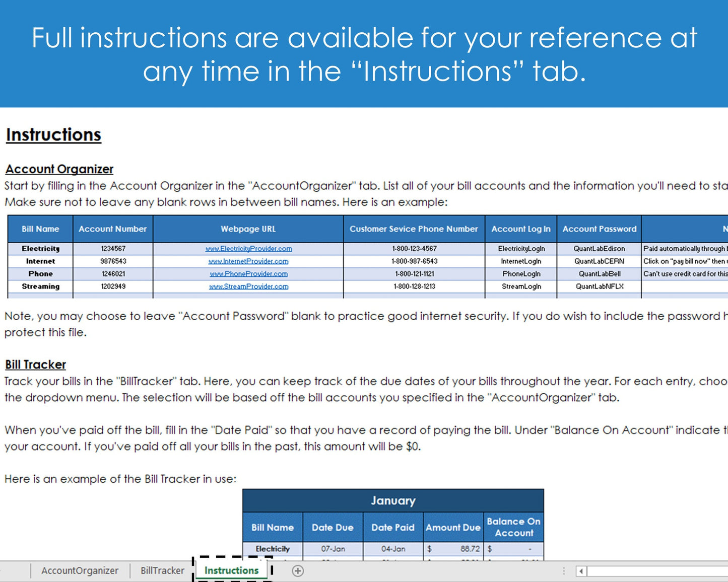Select the QuantLabEdison password cell
The height and width of the screenshot is (582, 728).
[599, 249]
